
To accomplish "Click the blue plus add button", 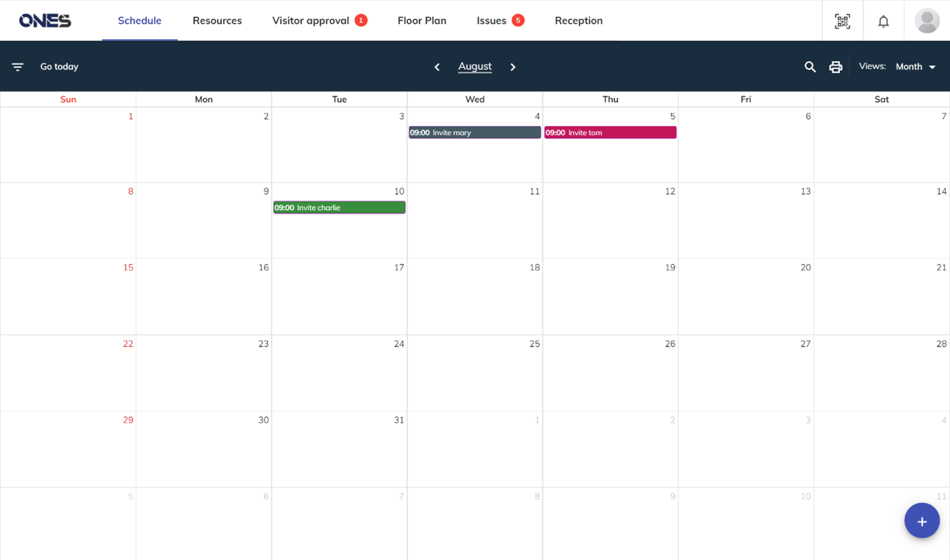I will (x=922, y=521).
